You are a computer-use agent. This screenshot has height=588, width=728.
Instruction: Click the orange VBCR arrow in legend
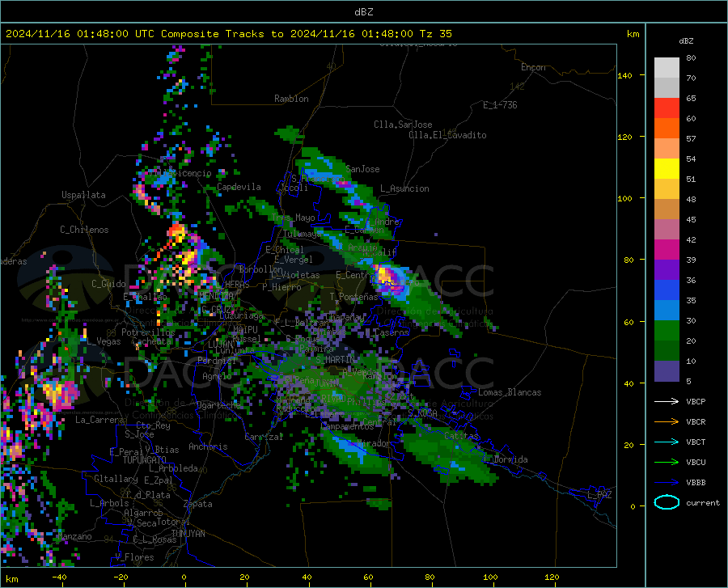point(667,422)
